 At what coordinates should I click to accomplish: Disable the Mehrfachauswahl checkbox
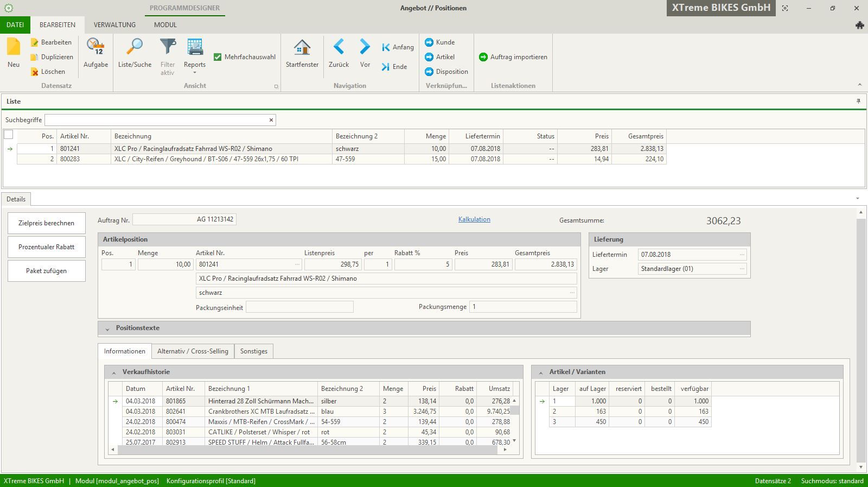[x=218, y=57]
